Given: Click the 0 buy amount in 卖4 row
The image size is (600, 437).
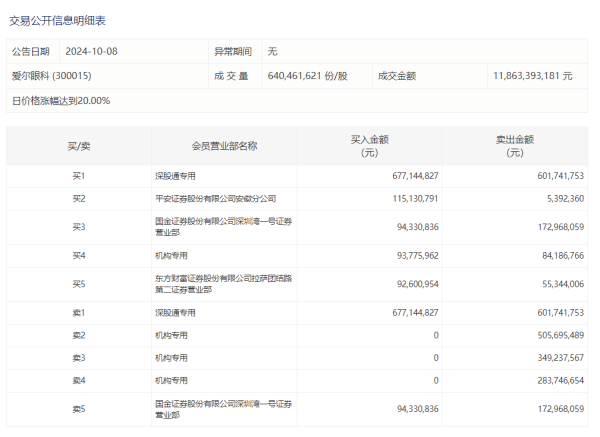Looking at the screenshot, I should (436, 380).
